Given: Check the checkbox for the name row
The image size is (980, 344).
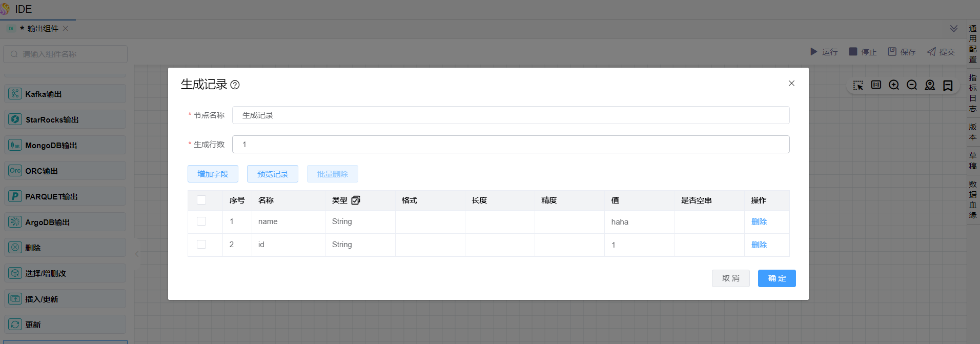Looking at the screenshot, I should 201,221.
